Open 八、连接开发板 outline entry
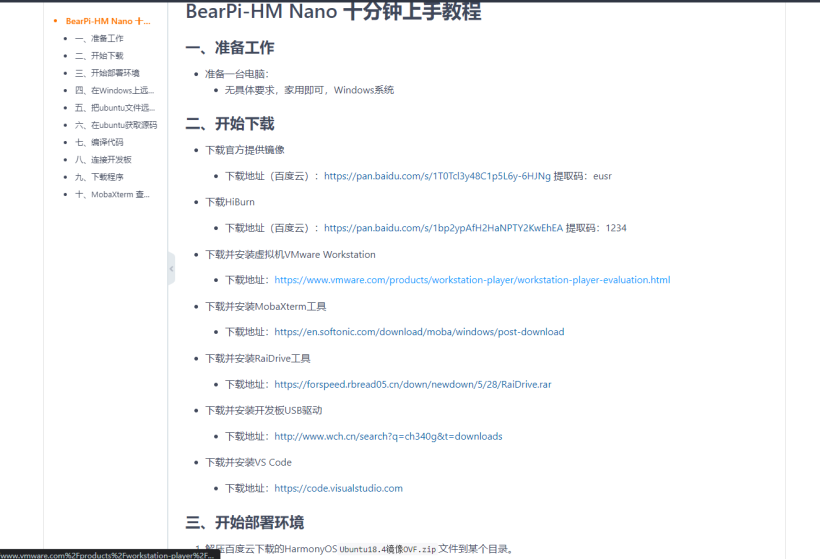 point(103,159)
